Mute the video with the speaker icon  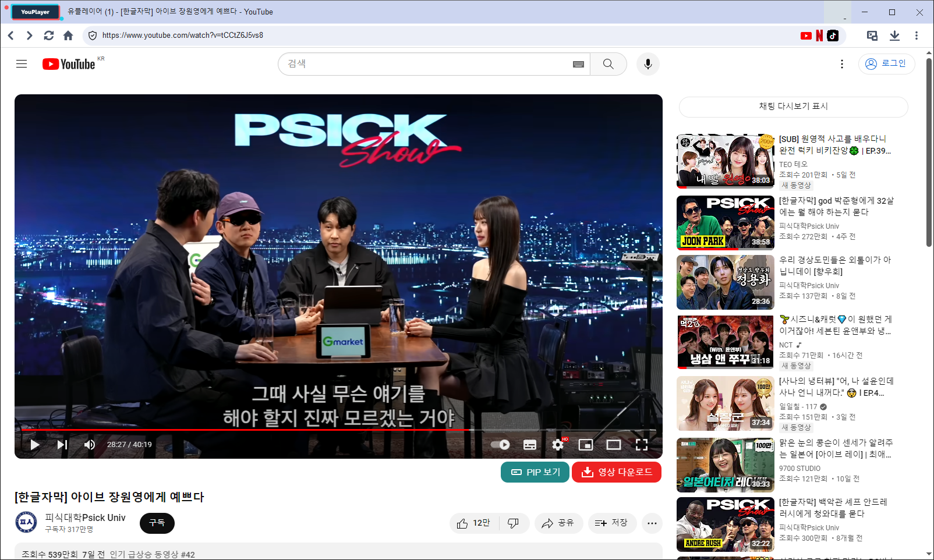tap(90, 445)
